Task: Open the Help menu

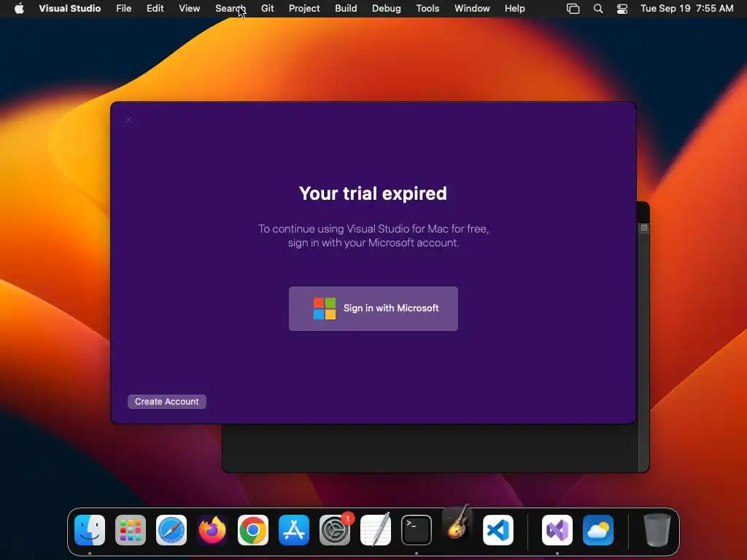Action: (514, 9)
